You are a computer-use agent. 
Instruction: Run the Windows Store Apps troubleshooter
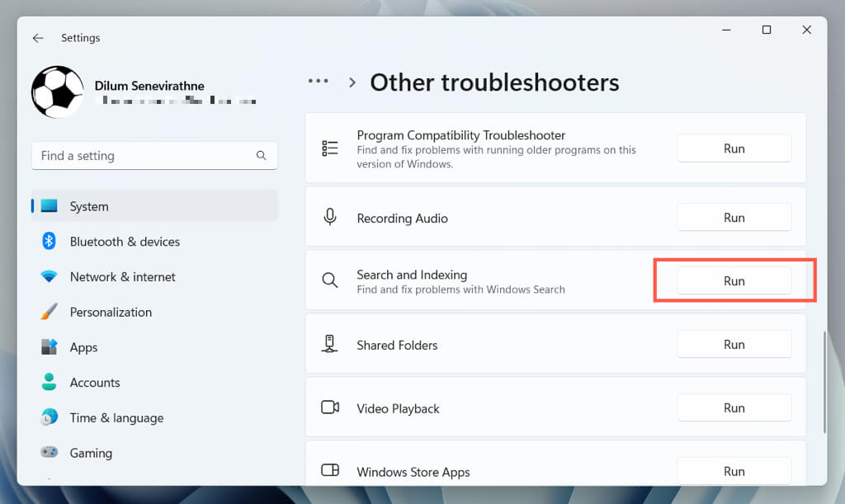tap(734, 472)
